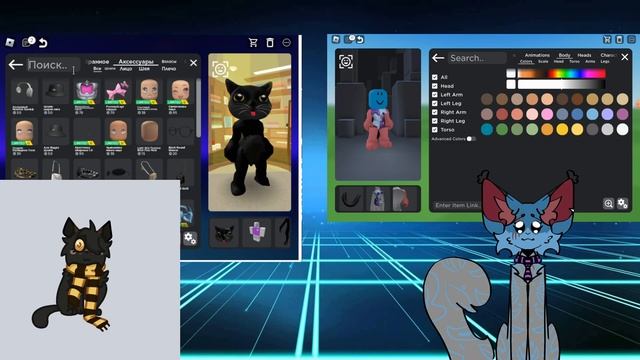Click the face-frame icon over blue-head avatar preview

pos(346,62)
